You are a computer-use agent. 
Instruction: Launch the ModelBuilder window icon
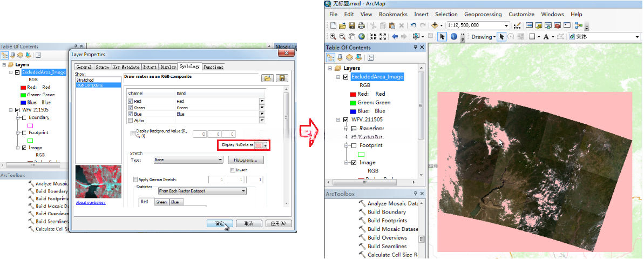click(x=579, y=25)
